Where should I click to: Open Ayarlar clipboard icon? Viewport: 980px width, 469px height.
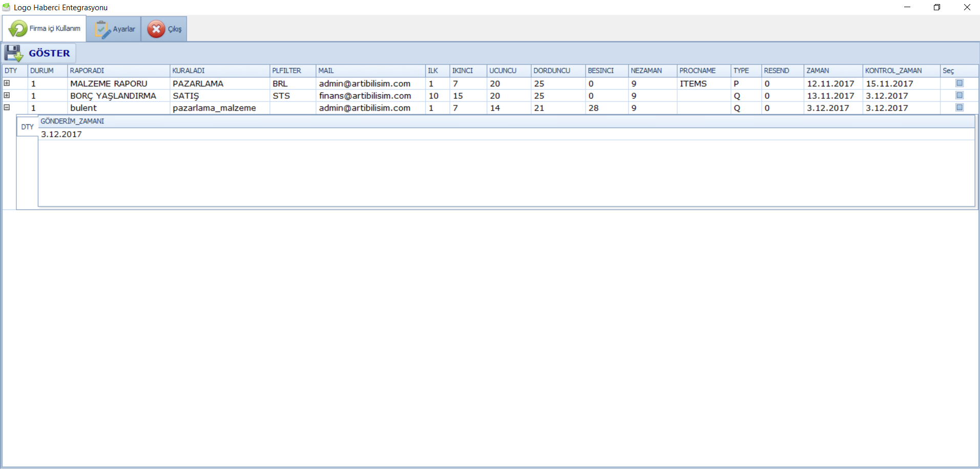102,29
